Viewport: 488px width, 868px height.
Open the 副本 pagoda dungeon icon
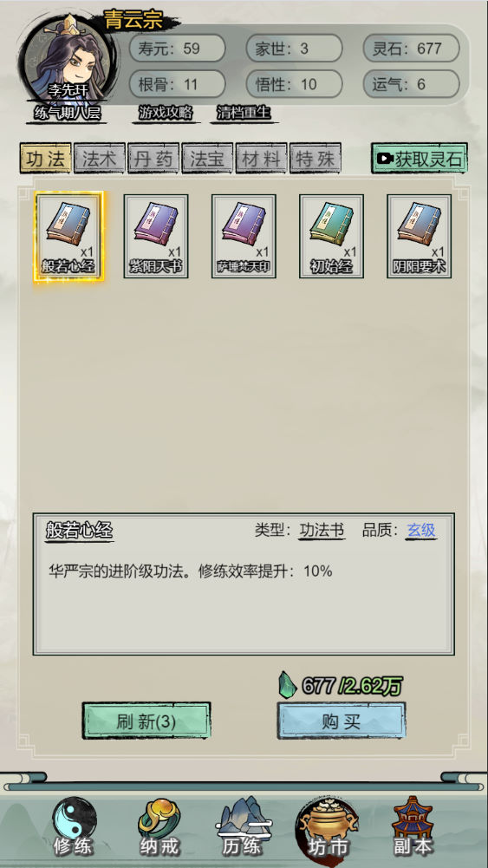(x=413, y=826)
